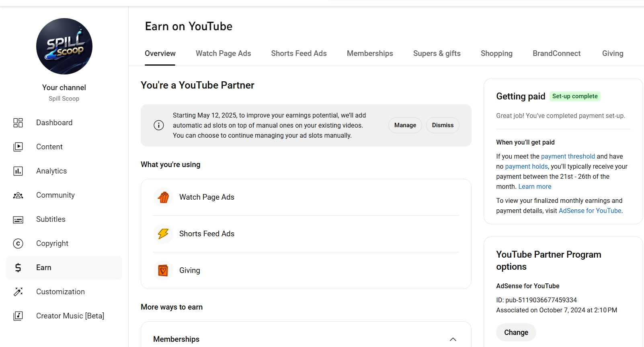Click the Earn dollar sign icon
644x347 pixels.
18,268
